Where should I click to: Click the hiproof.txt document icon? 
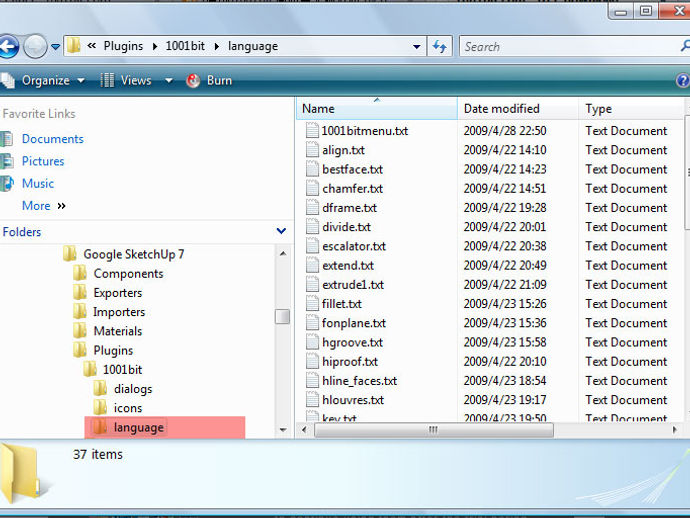[312, 362]
